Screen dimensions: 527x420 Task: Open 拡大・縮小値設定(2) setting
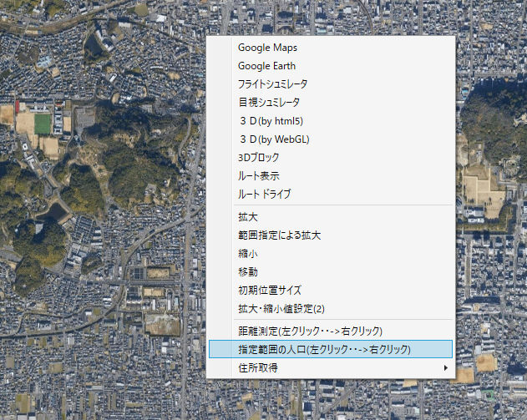[280, 309]
